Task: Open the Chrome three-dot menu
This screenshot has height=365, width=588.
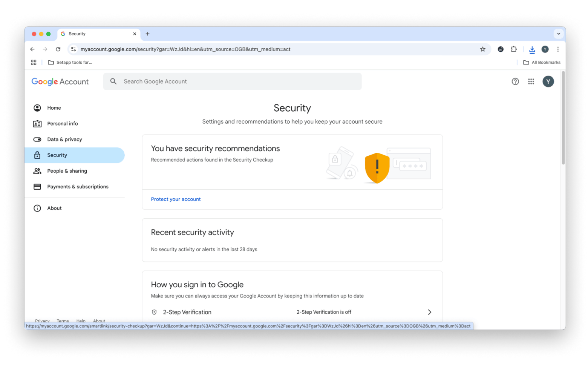Action: 558,49
